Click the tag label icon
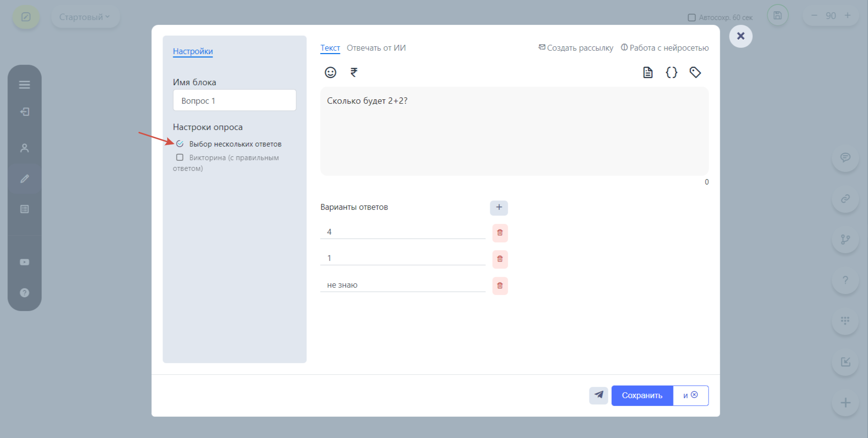 (695, 73)
